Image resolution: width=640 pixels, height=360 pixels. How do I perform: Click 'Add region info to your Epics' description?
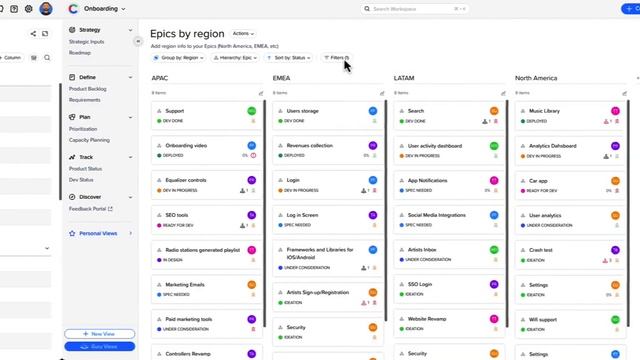(215, 46)
